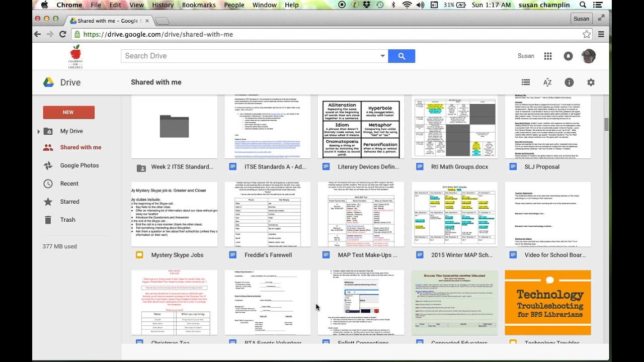Open Chrome hamburger menu icon
Screen dimensions: 644x362
[x=601, y=34]
